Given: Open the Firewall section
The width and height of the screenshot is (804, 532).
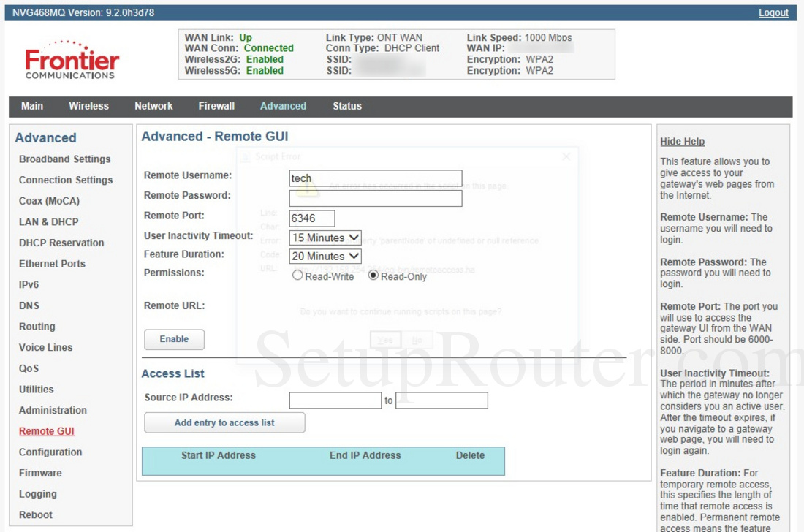Looking at the screenshot, I should [216, 106].
